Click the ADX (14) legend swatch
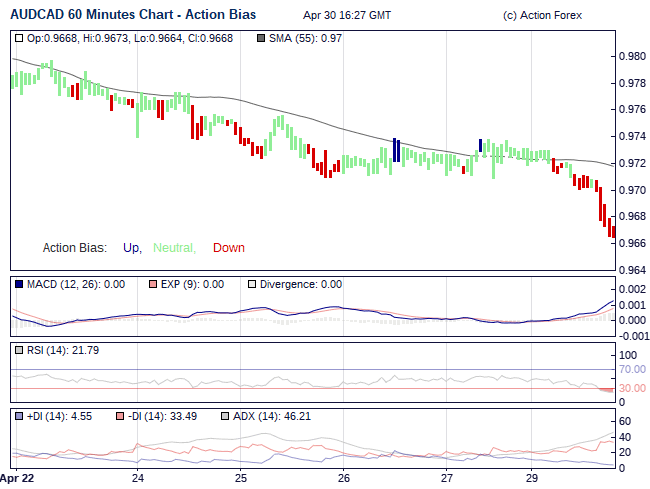650x489 pixels. [224, 416]
